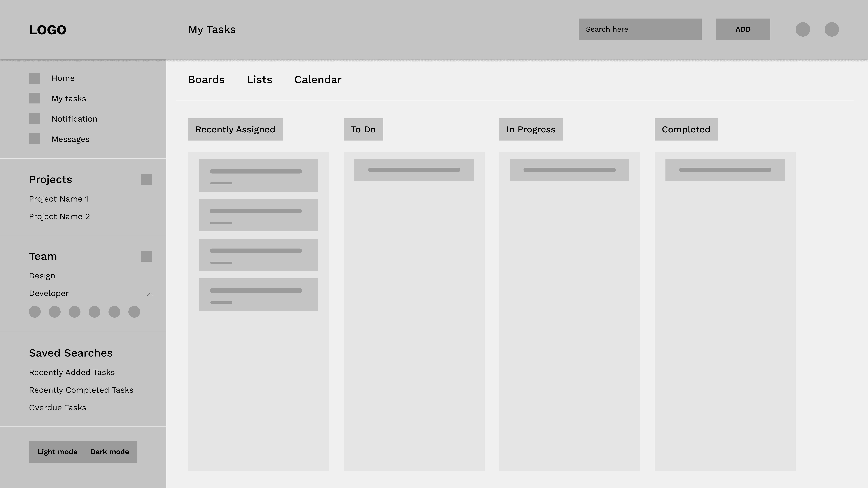Click the My Tasks page title

[212, 30]
